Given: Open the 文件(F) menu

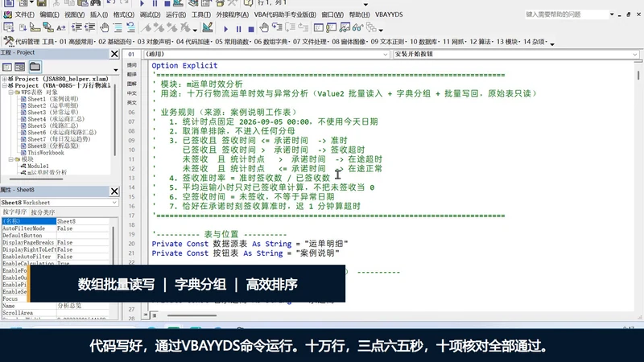Looking at the screenshot, I should point(24,14).
